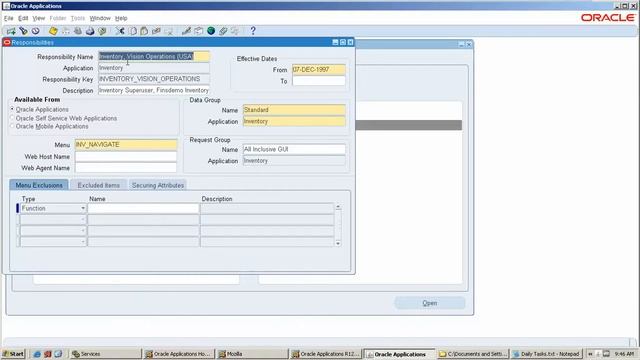The height and width of the screenshot is (360, 640).
Task: Click the Open button in background window
Action: tap(430, 303)
